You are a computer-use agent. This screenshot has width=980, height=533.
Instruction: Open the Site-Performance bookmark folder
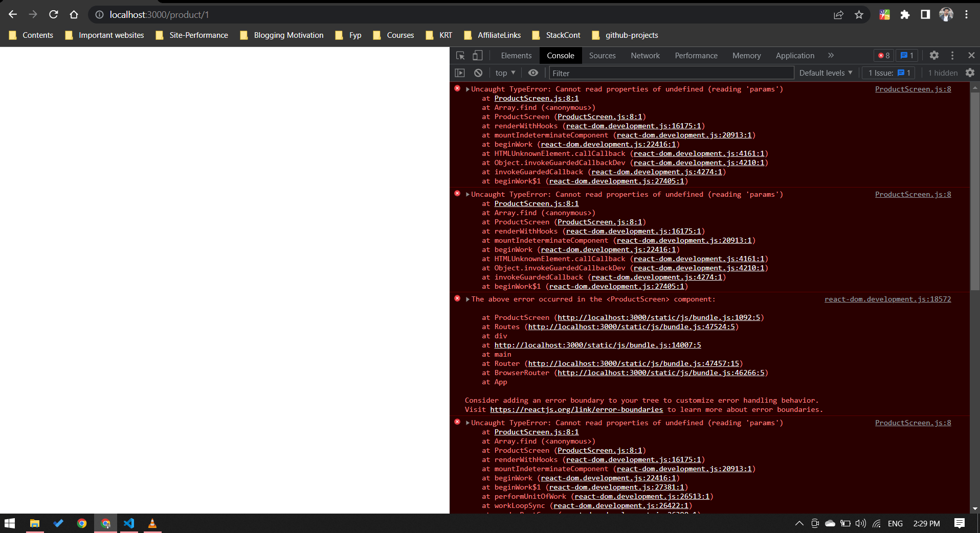point(191,35)
